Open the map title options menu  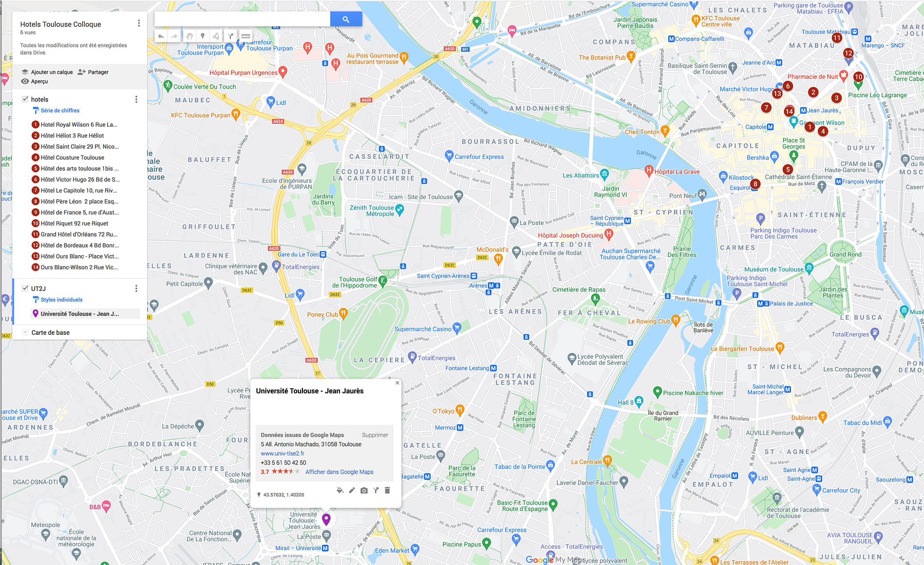[139, 23]
